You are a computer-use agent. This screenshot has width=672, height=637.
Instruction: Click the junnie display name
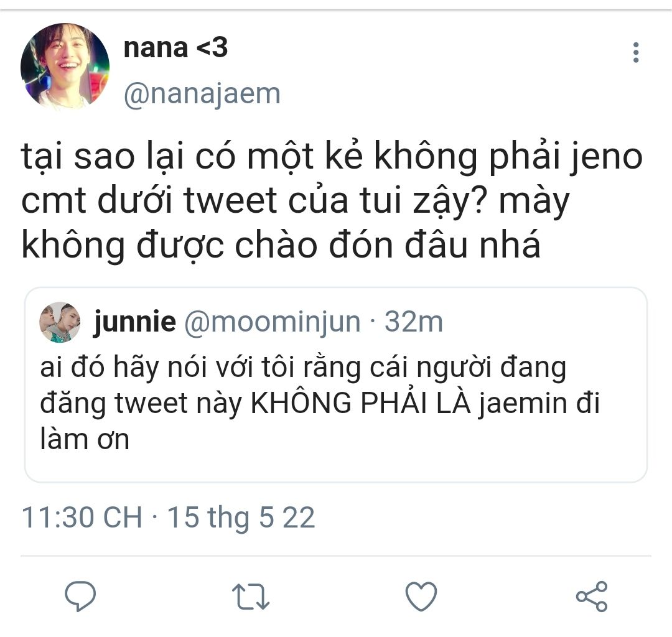pos(135,321)
